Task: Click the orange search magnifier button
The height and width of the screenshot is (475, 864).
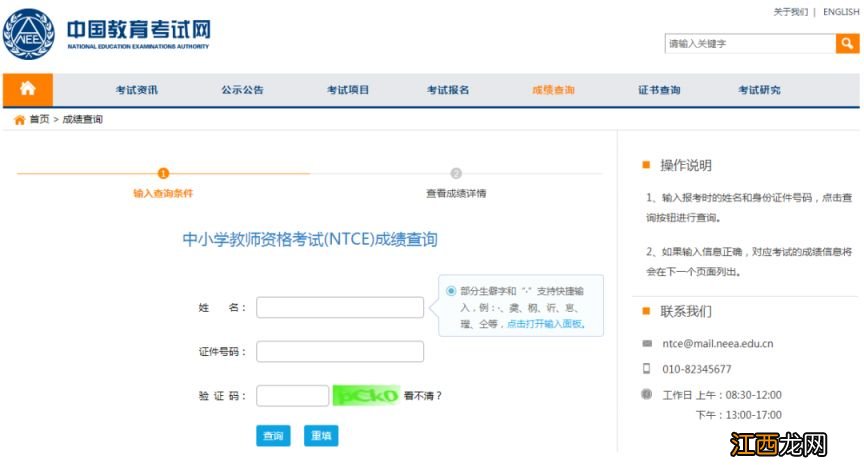Action: coord(847,44)
